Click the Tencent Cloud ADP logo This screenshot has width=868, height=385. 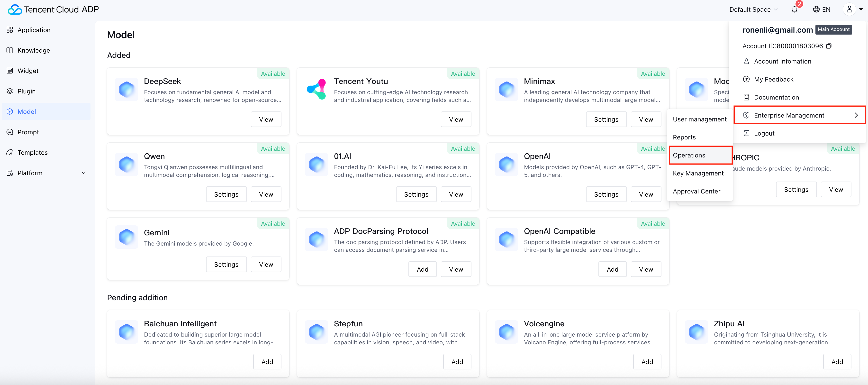[x=53, y=9]
